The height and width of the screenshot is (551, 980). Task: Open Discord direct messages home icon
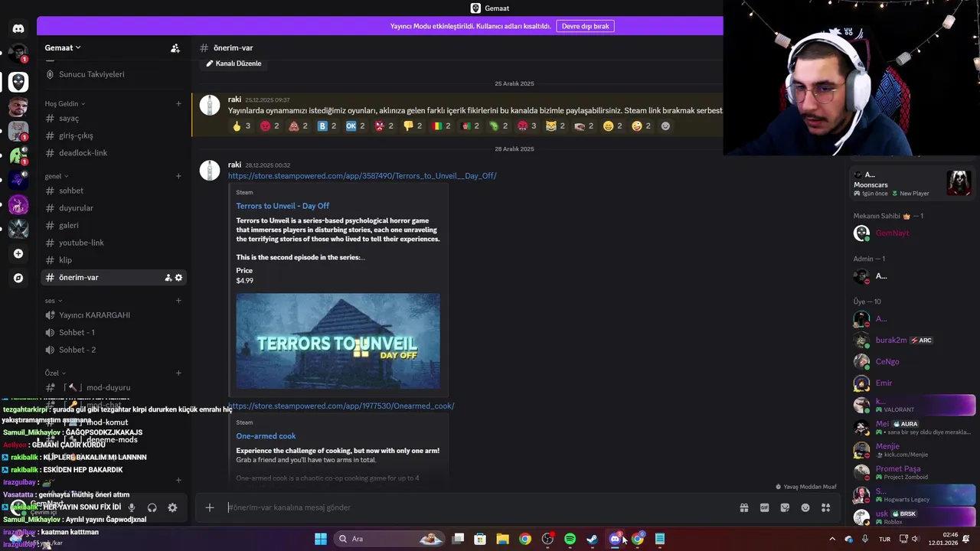pos(18,29)
